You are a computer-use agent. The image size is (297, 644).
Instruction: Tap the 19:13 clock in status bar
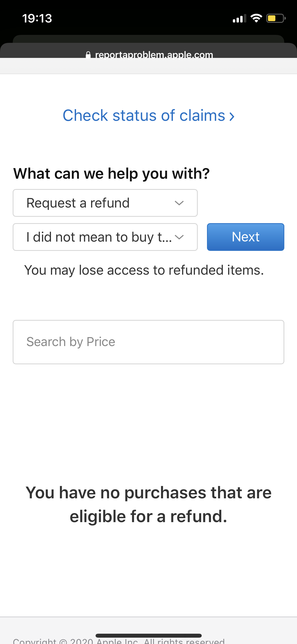[x=37, y=18]
